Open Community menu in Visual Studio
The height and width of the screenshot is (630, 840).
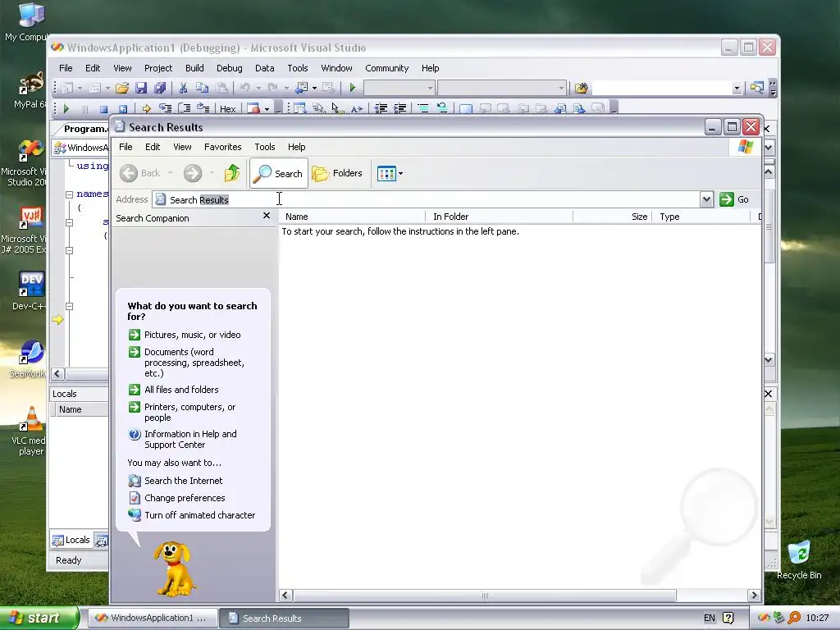pyautogui.click(x=387, y=68)
